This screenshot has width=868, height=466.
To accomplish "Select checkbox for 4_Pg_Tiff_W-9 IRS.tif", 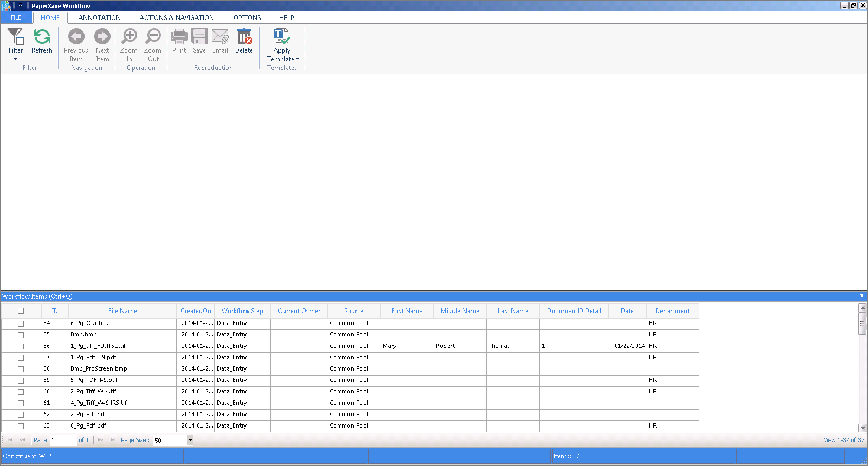I will [21, 403].
